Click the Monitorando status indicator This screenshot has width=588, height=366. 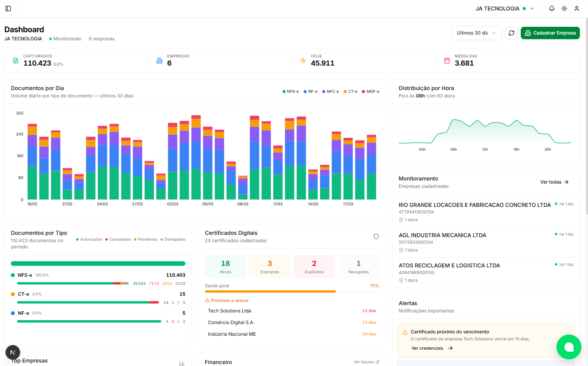pos(65,39)
